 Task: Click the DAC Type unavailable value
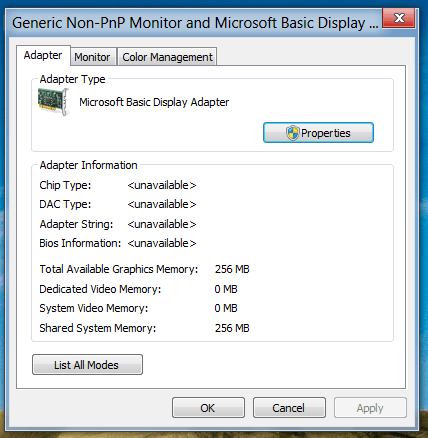(162, 204)
